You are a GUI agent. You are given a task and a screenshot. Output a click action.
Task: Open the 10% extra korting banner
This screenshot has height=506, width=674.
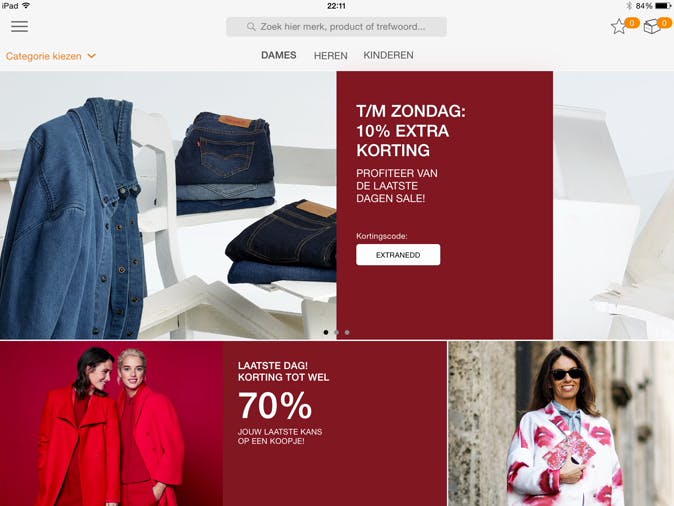click(x=444, y=205)
